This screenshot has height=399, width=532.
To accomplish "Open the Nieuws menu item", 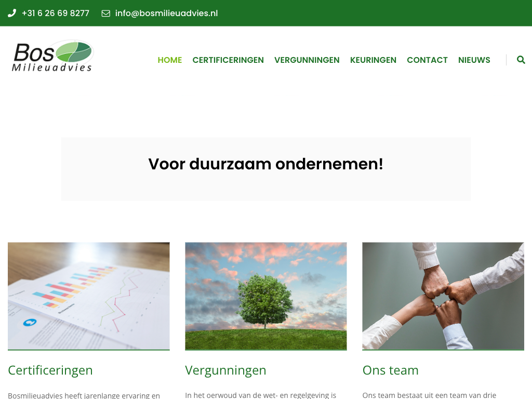I will [474, 60].
